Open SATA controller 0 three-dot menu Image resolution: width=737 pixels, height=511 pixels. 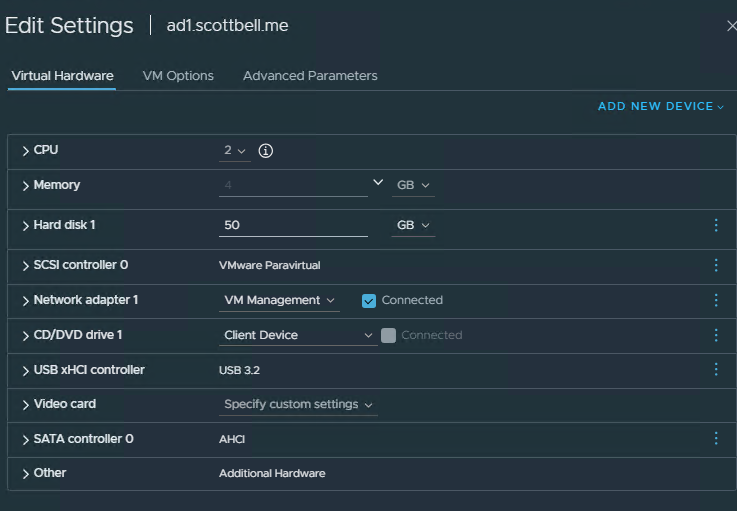[715, 439]
